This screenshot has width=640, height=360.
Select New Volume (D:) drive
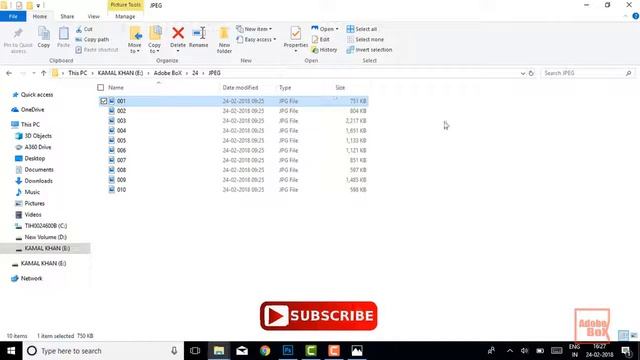45,237
